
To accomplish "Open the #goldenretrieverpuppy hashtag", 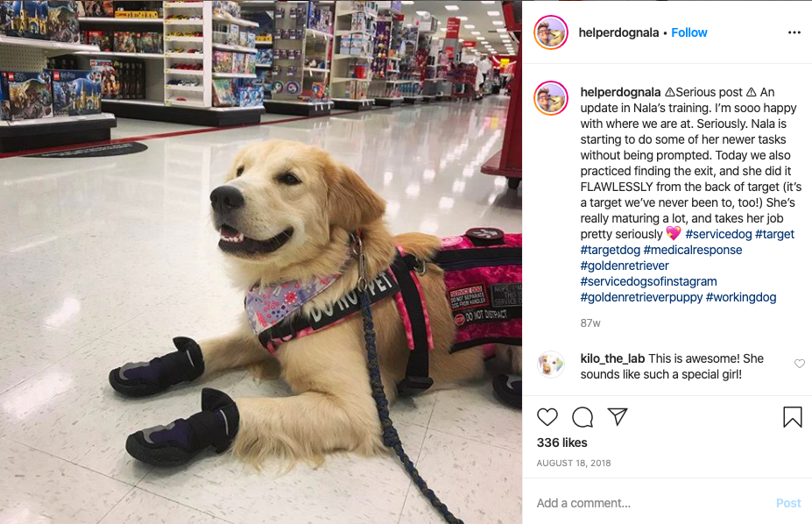I will click(641, 297).
